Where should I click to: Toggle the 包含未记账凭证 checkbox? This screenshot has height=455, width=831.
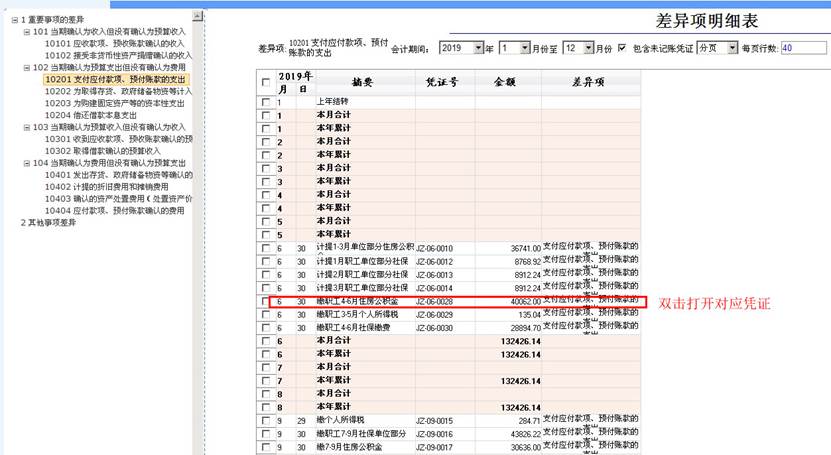[x=622, y=48]
